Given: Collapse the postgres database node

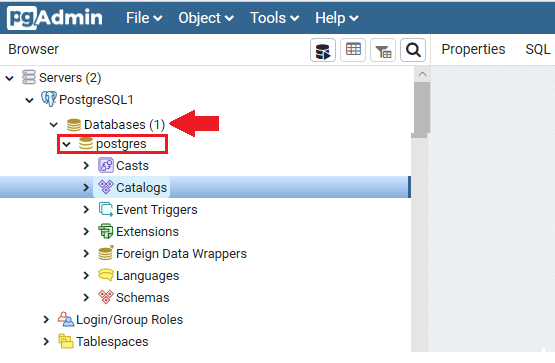Looking at the screenshot, I should pos(67,144).
